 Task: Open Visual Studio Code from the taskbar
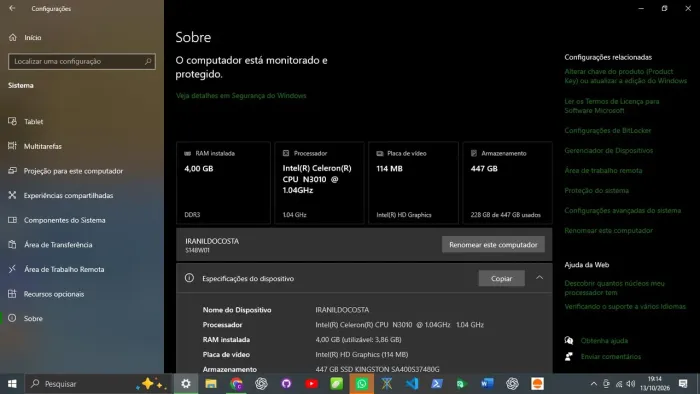412,384
